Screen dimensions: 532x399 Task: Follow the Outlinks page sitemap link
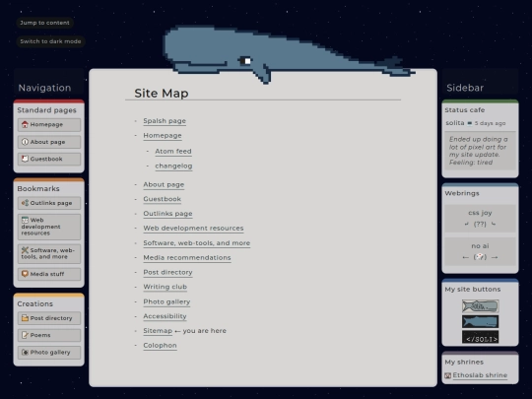tap(167, 214)
